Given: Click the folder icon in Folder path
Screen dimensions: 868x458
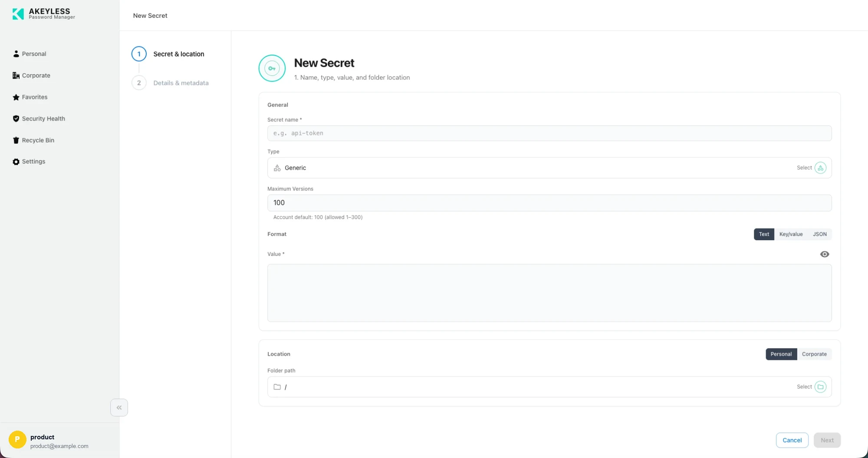Looking at the screenshot, I should click(277, 387).
